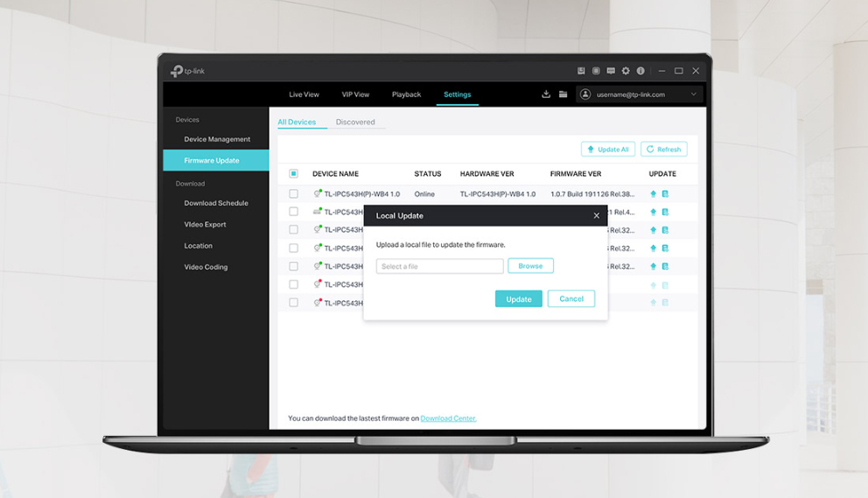Select the Settings tab
868x498 pixels.
458,95
